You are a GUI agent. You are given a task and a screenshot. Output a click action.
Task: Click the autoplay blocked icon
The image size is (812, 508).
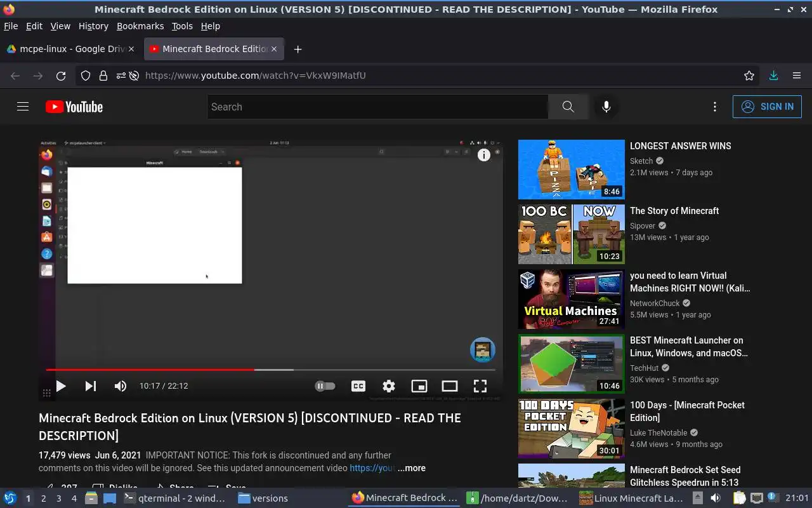(x=134, y=76)
